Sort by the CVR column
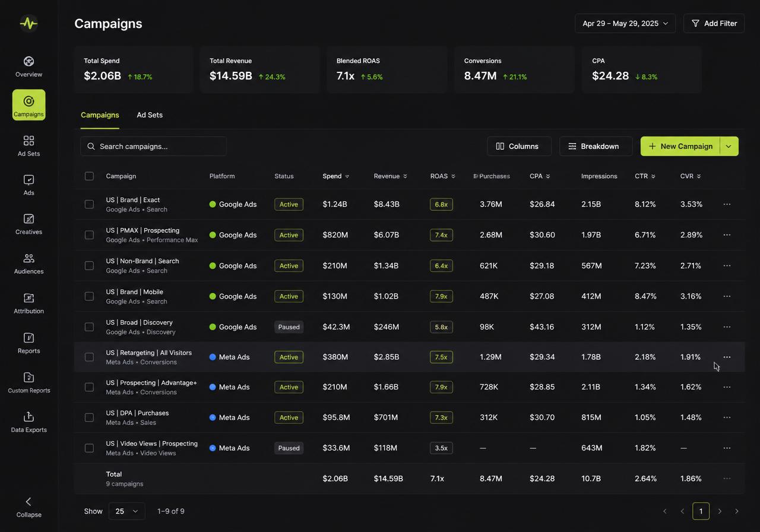The width and height of the screenshot is (760, 532). (691, 176)
